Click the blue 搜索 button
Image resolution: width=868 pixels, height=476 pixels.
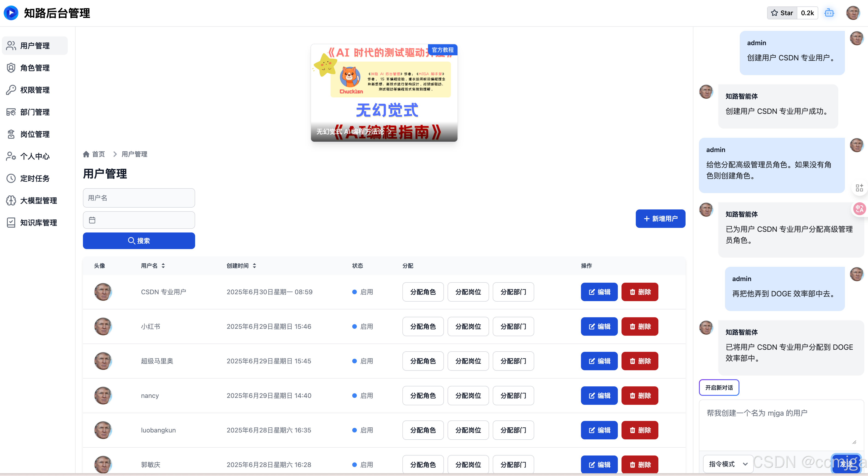click(x=139, y=241)
